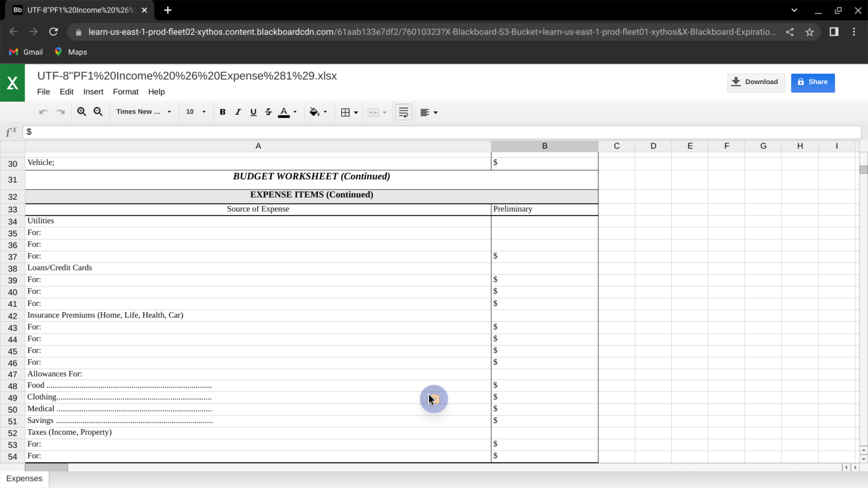Click the merge cells icon
Screen dimensions: 868x488
coord(373,112)
